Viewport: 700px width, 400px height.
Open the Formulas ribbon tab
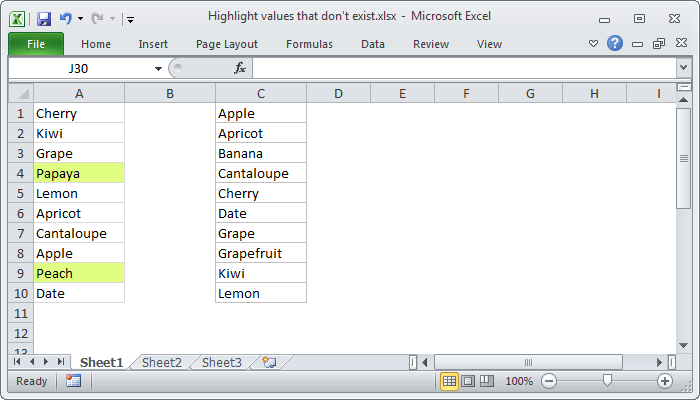tap(309, 44)
